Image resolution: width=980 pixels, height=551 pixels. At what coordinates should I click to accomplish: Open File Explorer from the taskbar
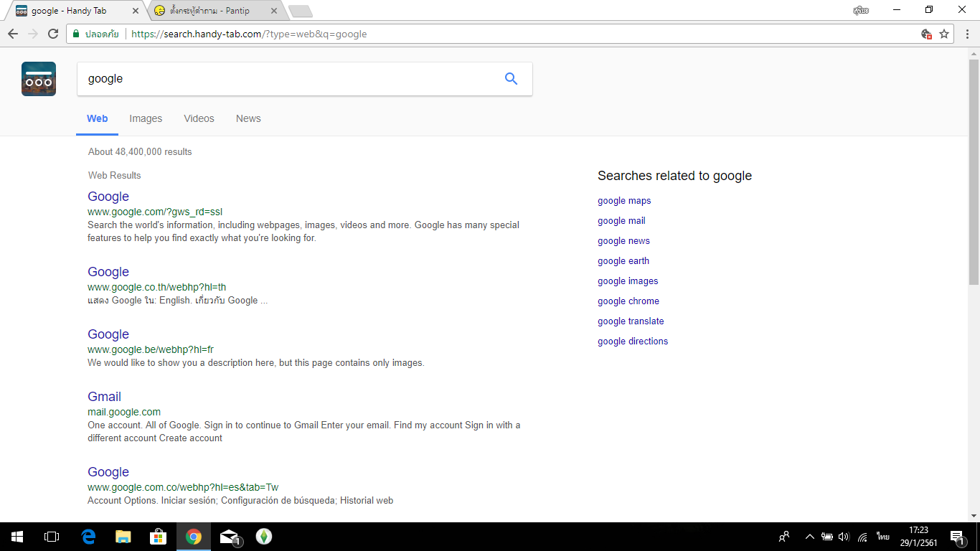pyautogui.click(x=123, y=537)
